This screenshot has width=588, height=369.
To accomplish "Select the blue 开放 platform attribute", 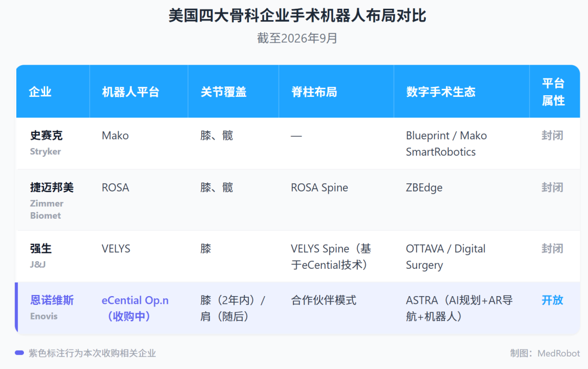I will coord(553,300).
